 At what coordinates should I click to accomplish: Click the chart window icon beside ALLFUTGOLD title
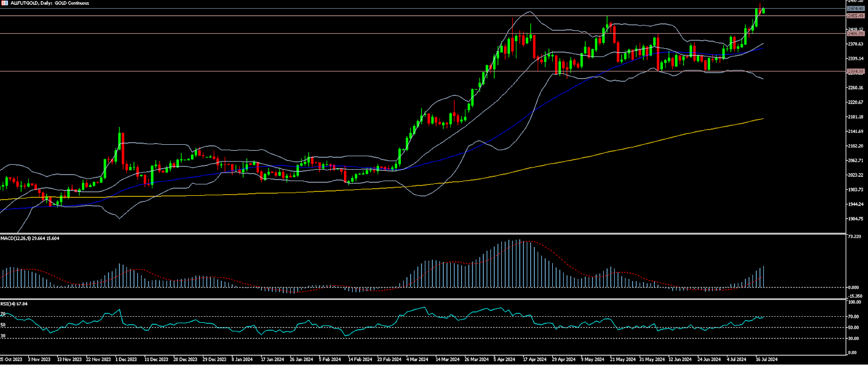5,3
